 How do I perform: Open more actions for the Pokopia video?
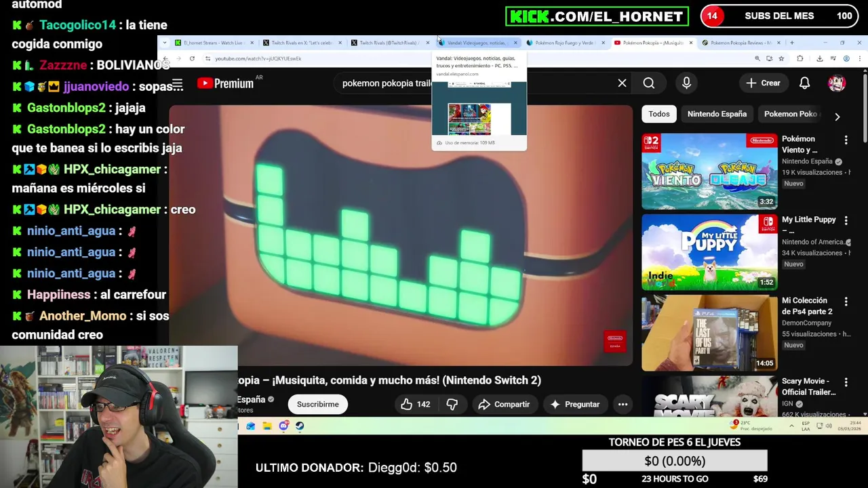point(623,404)
